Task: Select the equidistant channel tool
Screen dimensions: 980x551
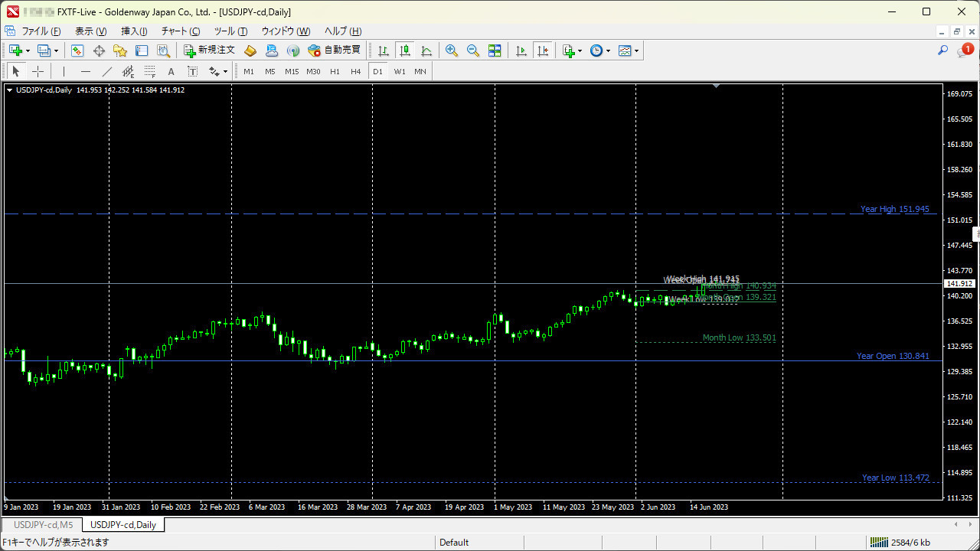Action: click(128, 71)
